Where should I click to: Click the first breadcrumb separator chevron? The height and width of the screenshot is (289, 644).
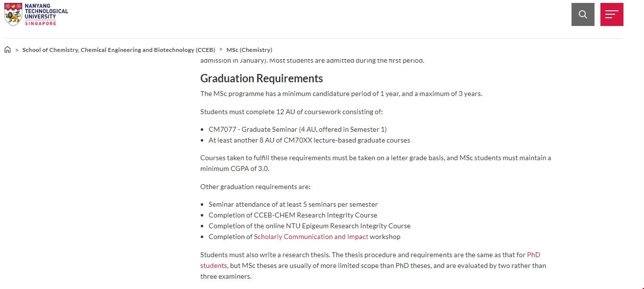(x=18, y=49)
